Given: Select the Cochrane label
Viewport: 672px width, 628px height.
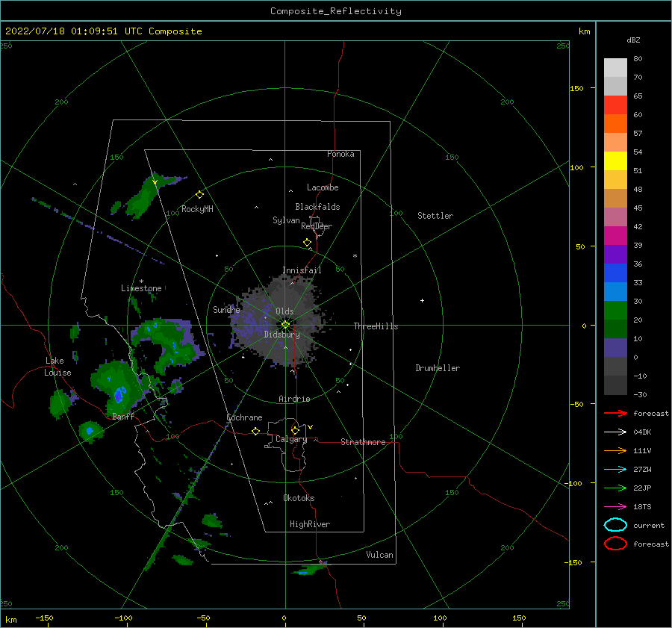Looking at the screenshot, I should tap(244, 417).
